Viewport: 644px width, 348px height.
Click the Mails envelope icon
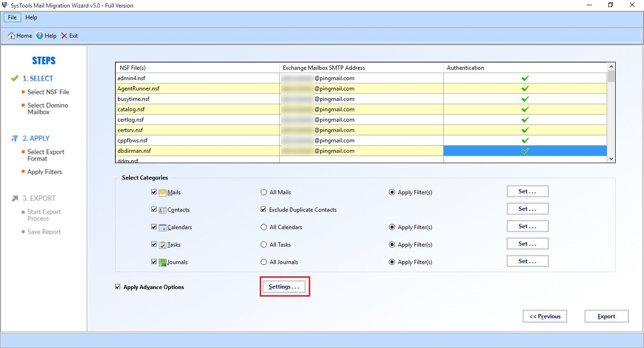163,192
